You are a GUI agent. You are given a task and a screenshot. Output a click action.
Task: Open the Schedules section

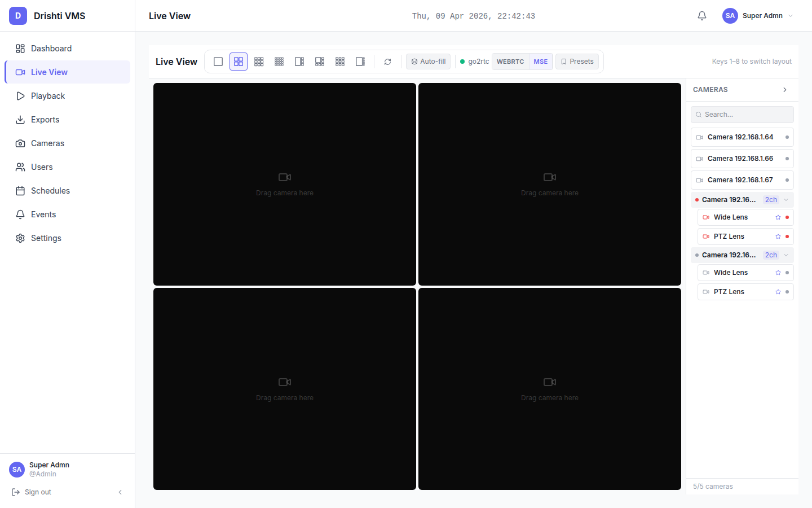point(50,190)
